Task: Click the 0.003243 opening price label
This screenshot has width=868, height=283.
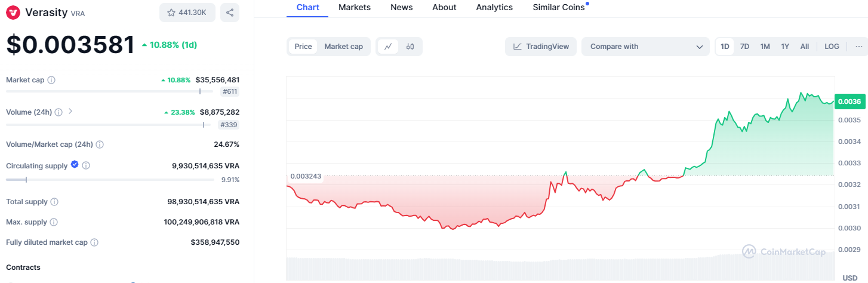Action: coord(304,176)
